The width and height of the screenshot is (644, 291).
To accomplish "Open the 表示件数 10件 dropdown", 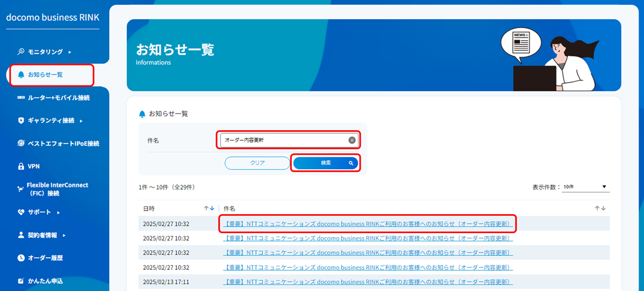I will click(x=586, y=187).
